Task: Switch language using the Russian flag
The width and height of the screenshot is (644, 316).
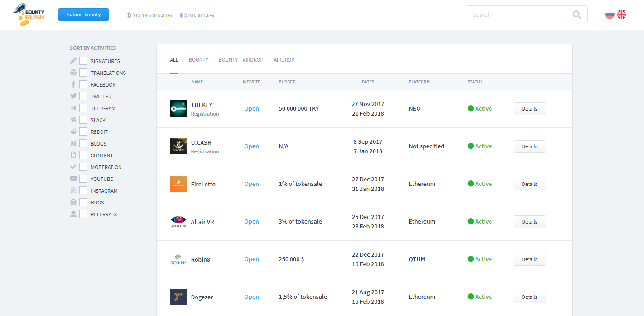Action: 609,14
